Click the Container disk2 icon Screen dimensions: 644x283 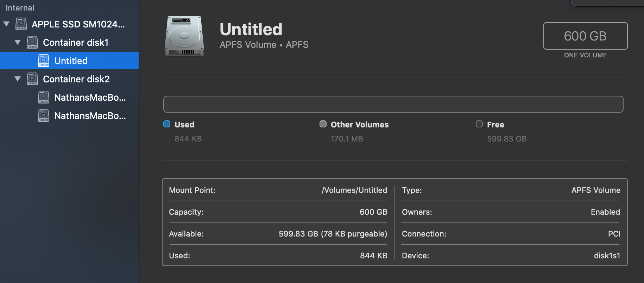click(x=32, y=79)
